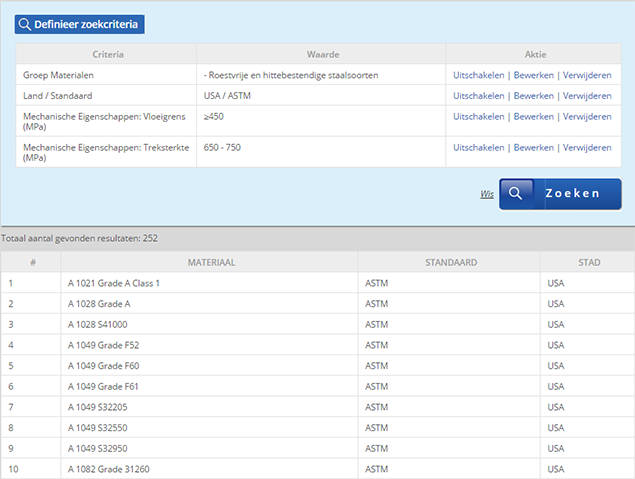Open material A 1021 Grade A Class 1

click(114, 283)
